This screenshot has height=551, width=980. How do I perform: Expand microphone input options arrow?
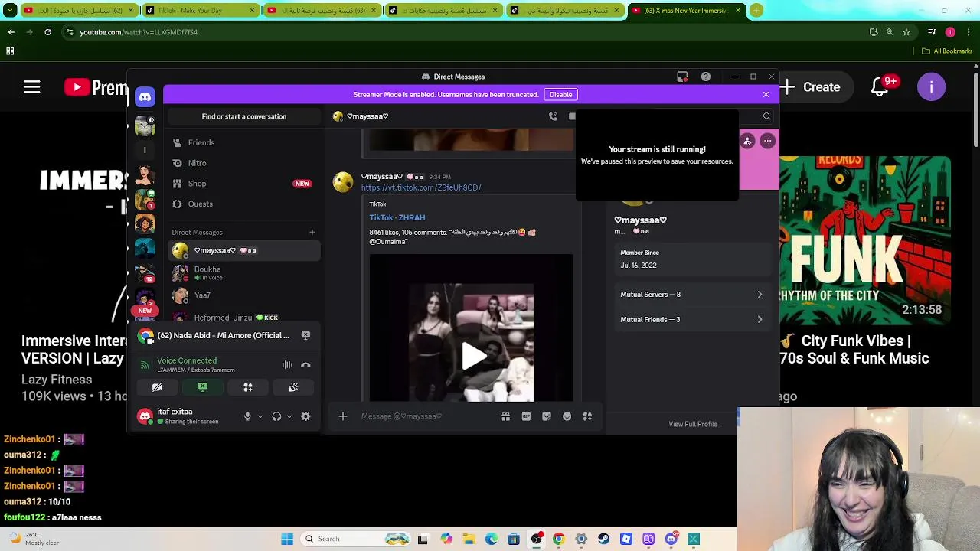tap(260, 416)
